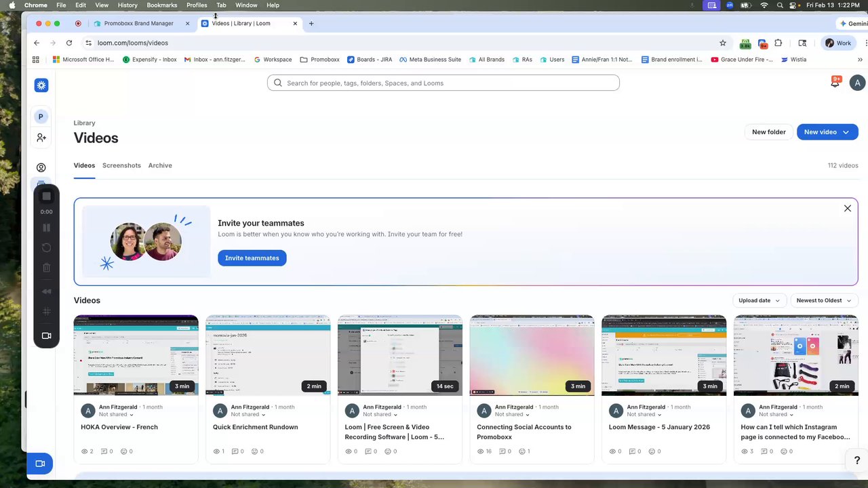Open the notifications bell
This screenshot has height=488, width=868.
coord(835,82)
